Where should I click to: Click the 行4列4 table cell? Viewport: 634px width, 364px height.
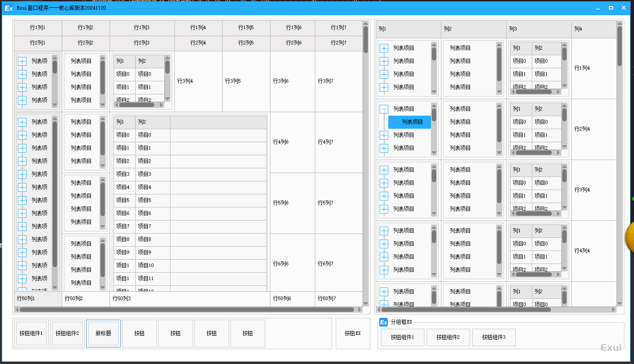594,251
